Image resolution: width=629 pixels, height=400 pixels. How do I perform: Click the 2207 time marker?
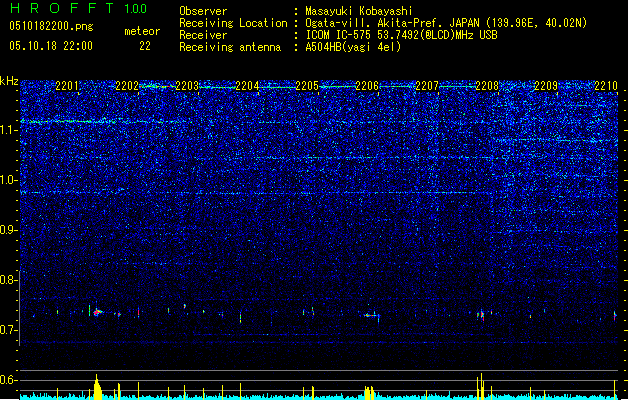[427, 85]
